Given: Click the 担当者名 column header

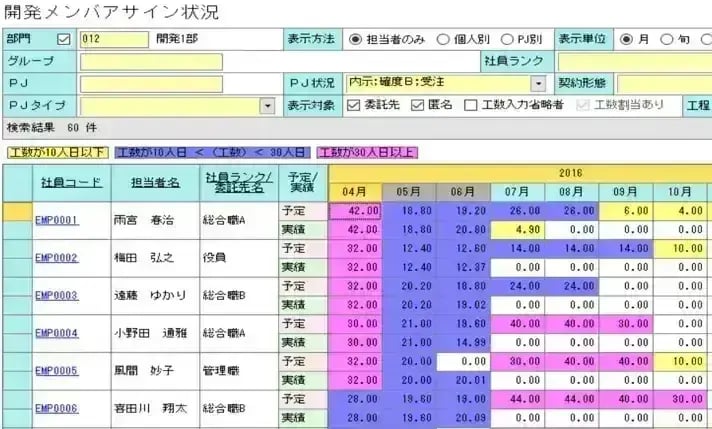Looking at the screenshot, I should point(154,183).
